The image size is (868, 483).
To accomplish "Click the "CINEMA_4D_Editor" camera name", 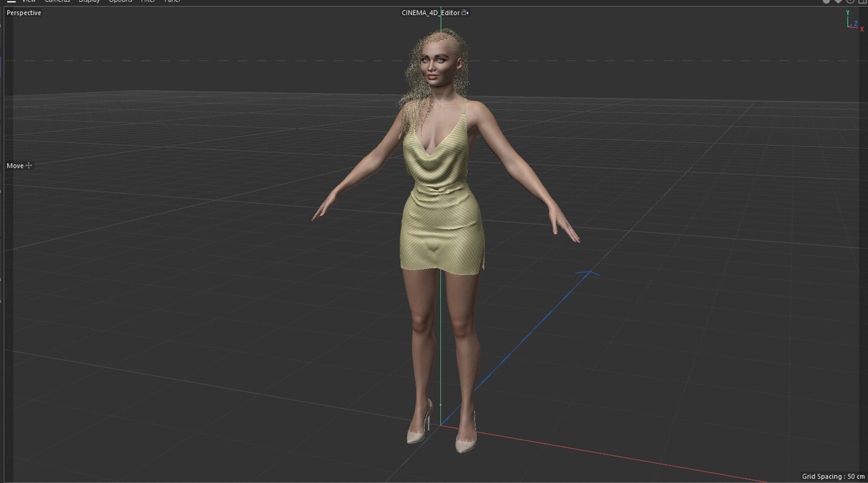I will 431,13.
